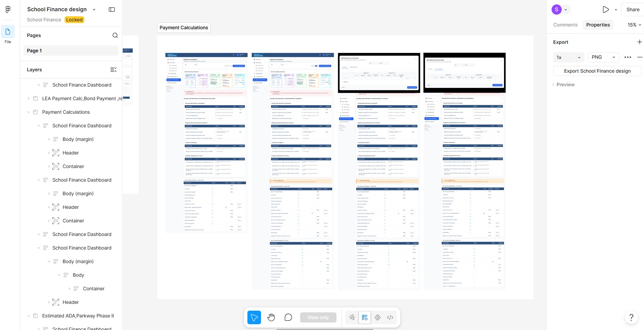Viewport: 644px width, 330px height.
Task: Toggle the sidebar panel layout icon
Action: (112, 10)
